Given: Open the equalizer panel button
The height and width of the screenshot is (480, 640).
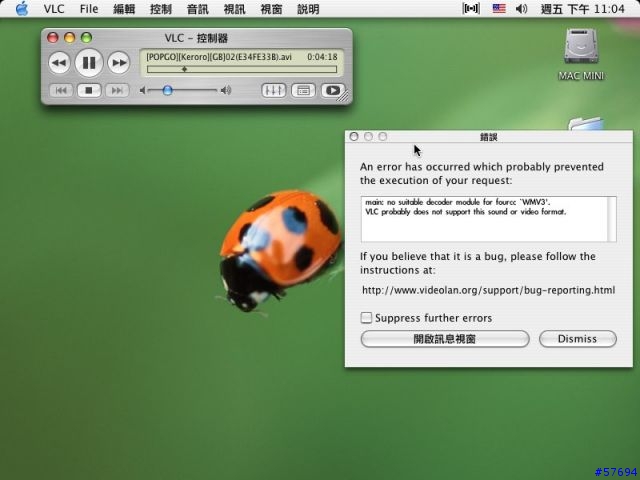Looking at the screenshot, I should [273, 90].
